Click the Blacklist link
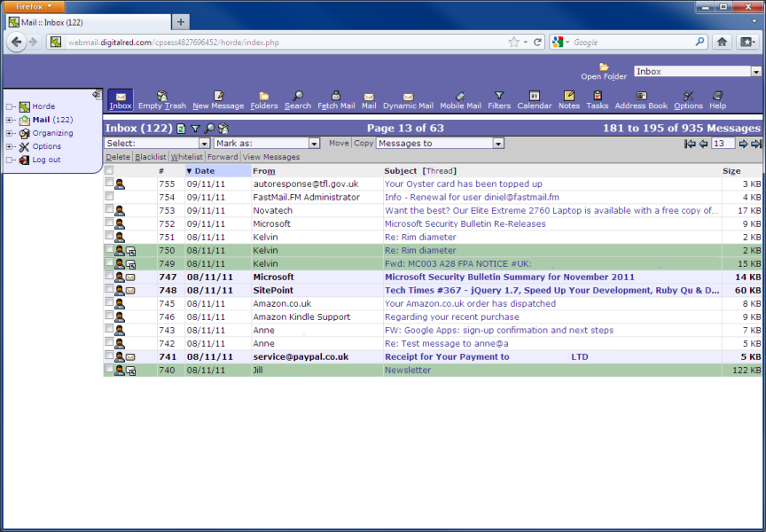Viewport: 766px width, 532px height. (x=151, y=157)
